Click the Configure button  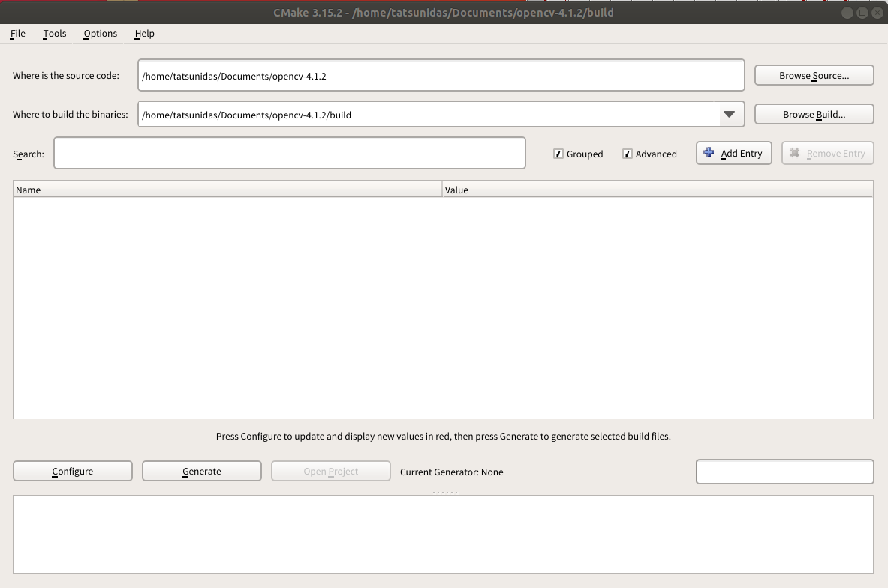pyautogui.click(x=73, y=471)
